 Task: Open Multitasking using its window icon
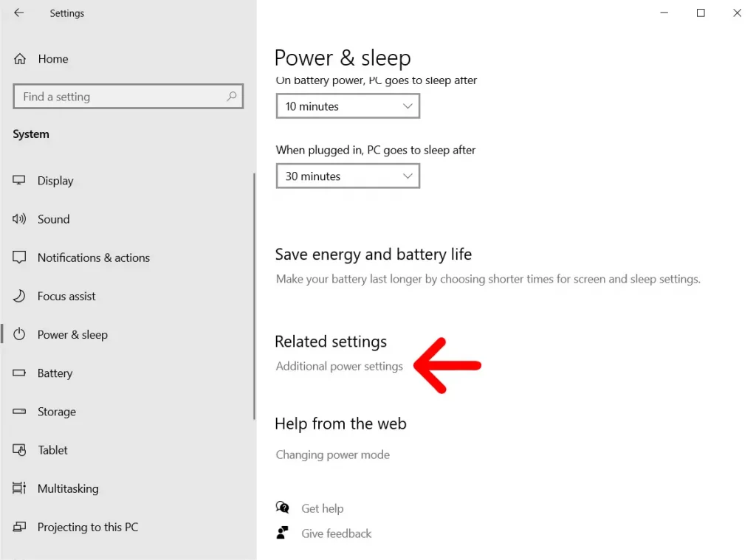point(20,488)
